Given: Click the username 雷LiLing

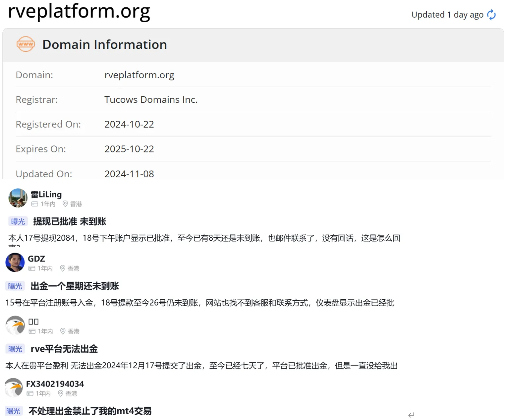Looking at the screenshot, I should coord(46,194).
